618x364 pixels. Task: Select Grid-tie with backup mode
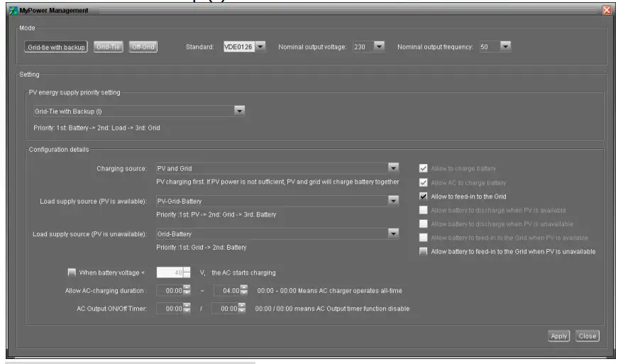coord(56,47)
